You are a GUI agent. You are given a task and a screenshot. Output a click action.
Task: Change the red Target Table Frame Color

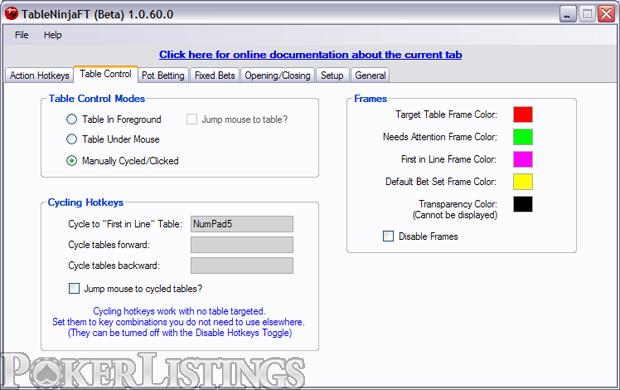[523, 114]
